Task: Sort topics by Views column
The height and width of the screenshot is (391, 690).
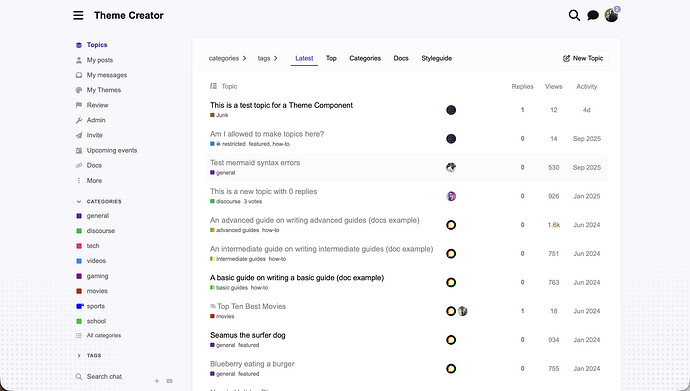Action: tap(554, 87)
